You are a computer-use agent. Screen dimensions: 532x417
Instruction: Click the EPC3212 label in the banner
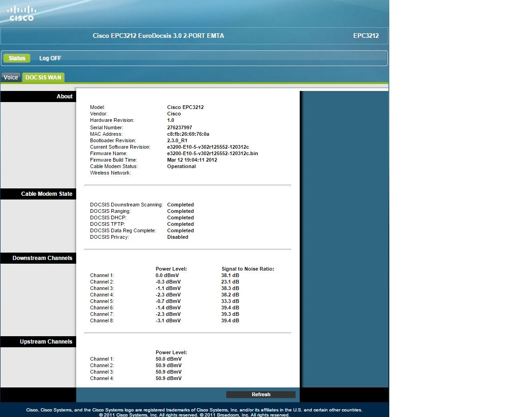[366, 36]
